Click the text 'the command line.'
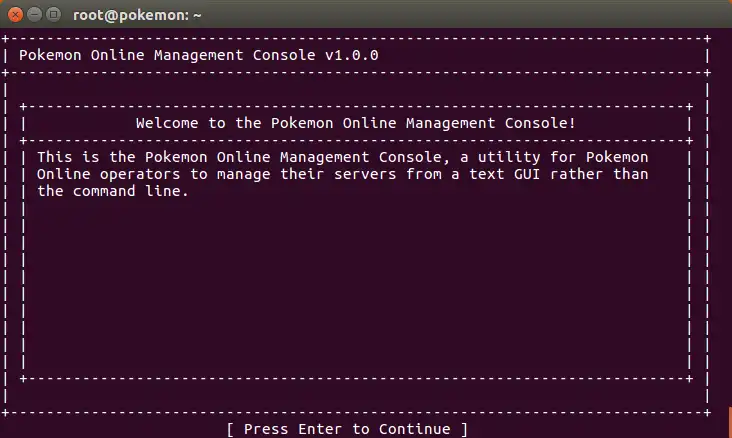Viewport: 732px width, 438px height. coord(113,191)
